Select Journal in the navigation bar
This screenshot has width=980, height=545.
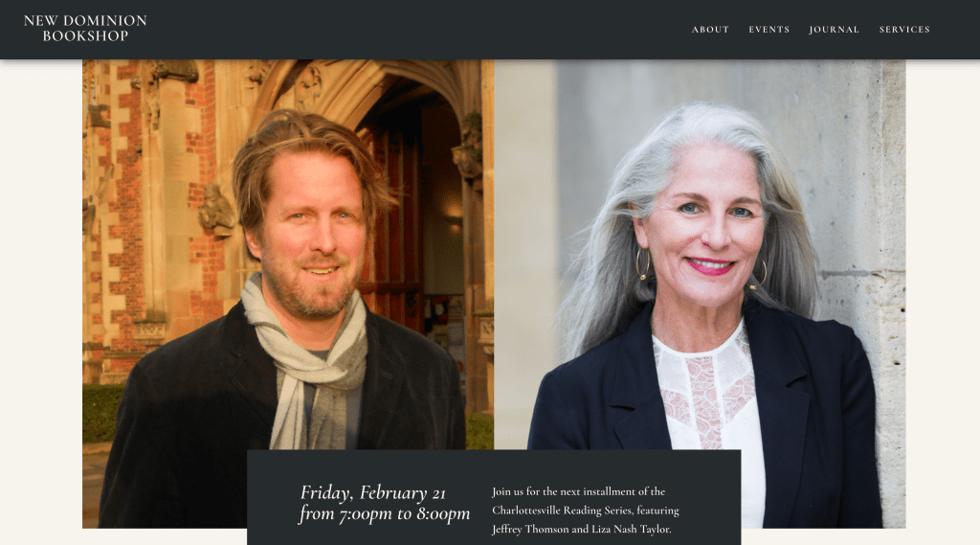[x=834, y=30]
